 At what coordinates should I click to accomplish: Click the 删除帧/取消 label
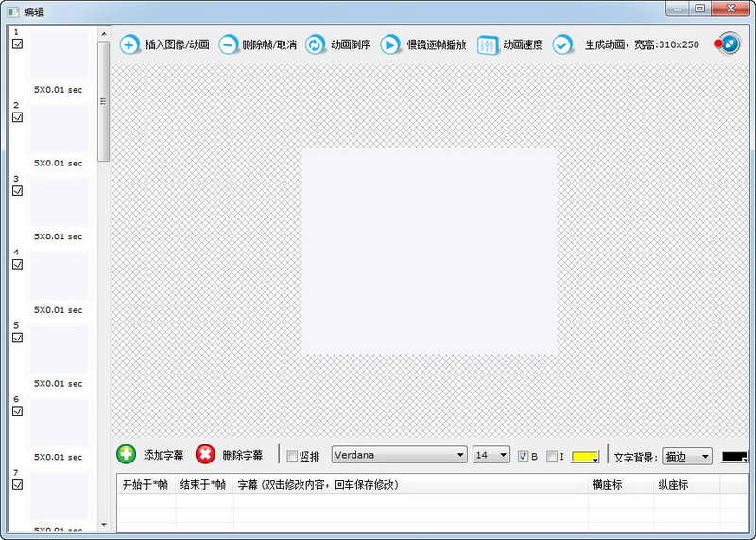click(269, 44)
